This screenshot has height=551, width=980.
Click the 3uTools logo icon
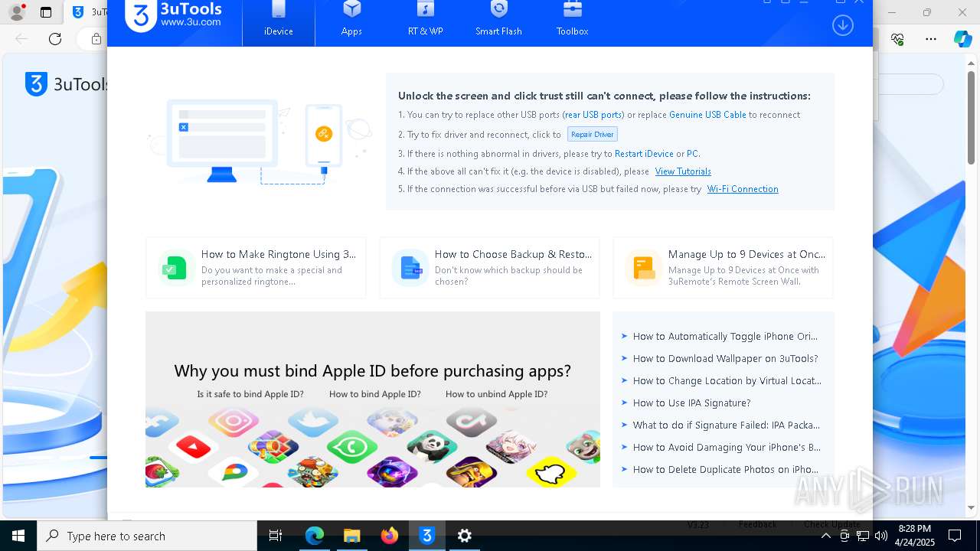[x=140, y=15]
